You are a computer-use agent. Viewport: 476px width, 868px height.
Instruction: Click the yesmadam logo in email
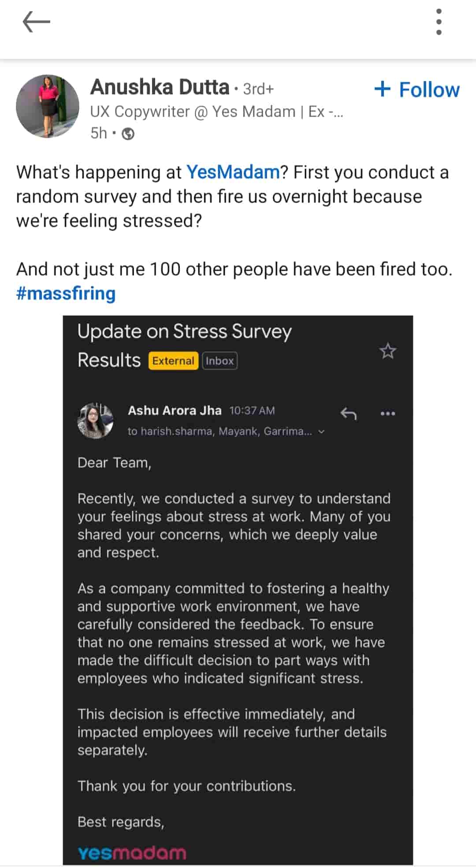point(132,853)
